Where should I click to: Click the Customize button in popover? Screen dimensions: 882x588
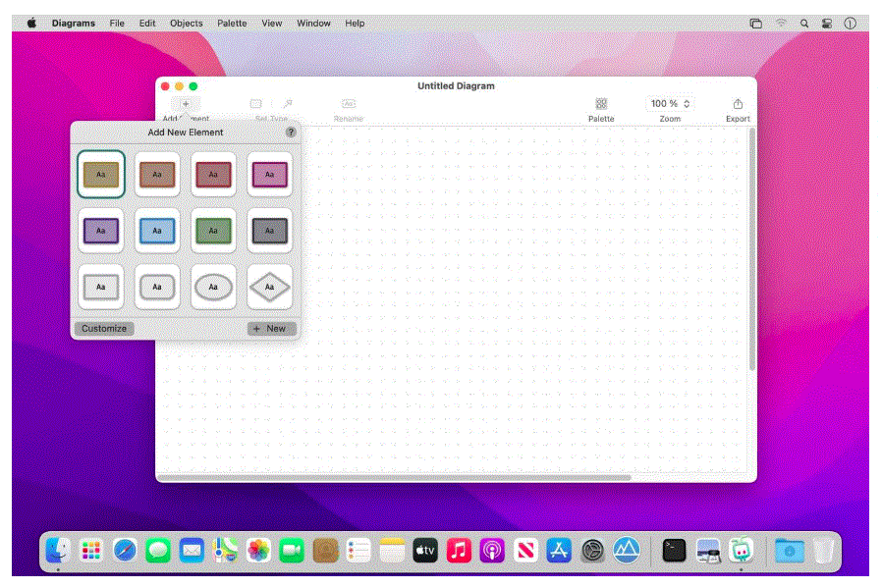(x=104, y=328)
